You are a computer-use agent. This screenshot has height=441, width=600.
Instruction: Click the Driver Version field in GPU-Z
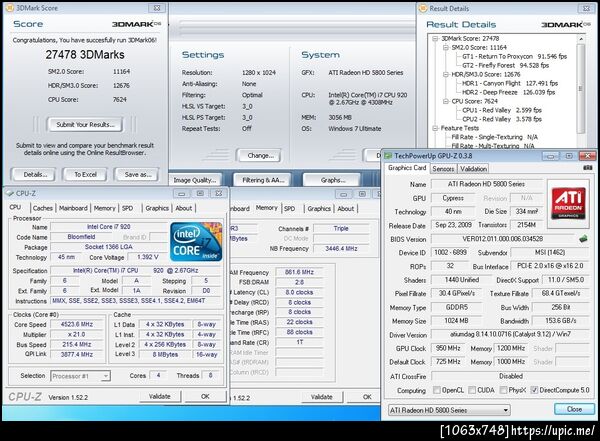point(510,335)
